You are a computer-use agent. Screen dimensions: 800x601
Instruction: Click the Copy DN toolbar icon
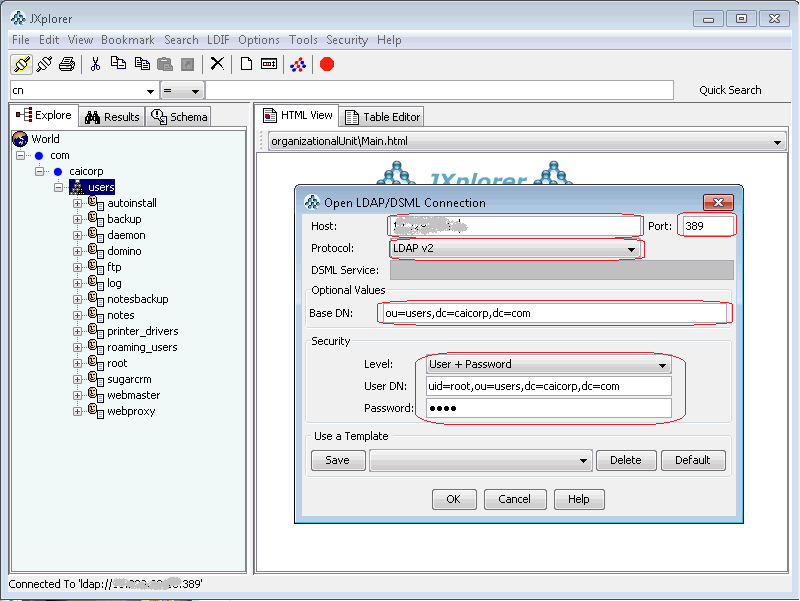coord(142,63)
